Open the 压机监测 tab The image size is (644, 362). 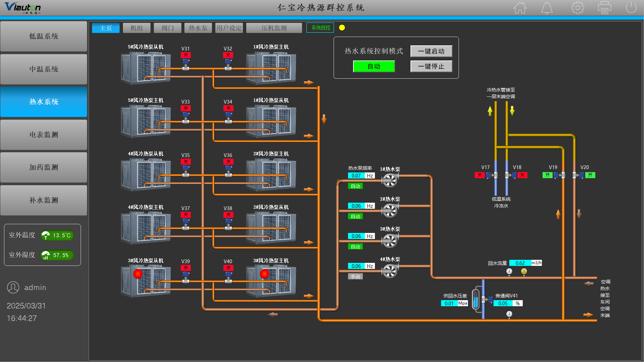pos(274,28)
